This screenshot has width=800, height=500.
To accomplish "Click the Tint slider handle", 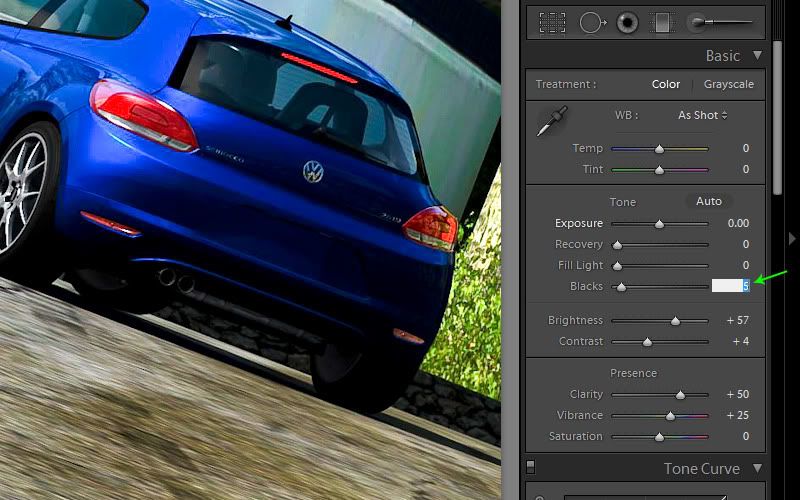I will [x=660, y=170].
